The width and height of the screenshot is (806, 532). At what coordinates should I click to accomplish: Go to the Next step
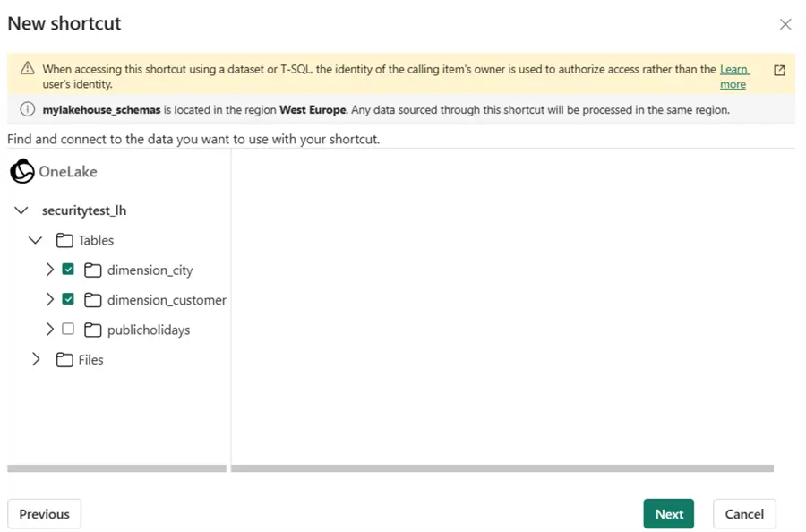[x=668, y=513]
